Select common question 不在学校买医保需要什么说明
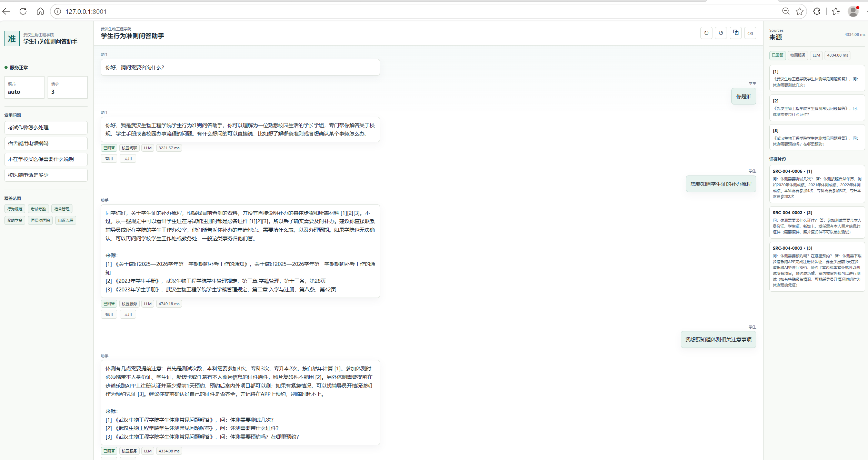 (46, 159)
